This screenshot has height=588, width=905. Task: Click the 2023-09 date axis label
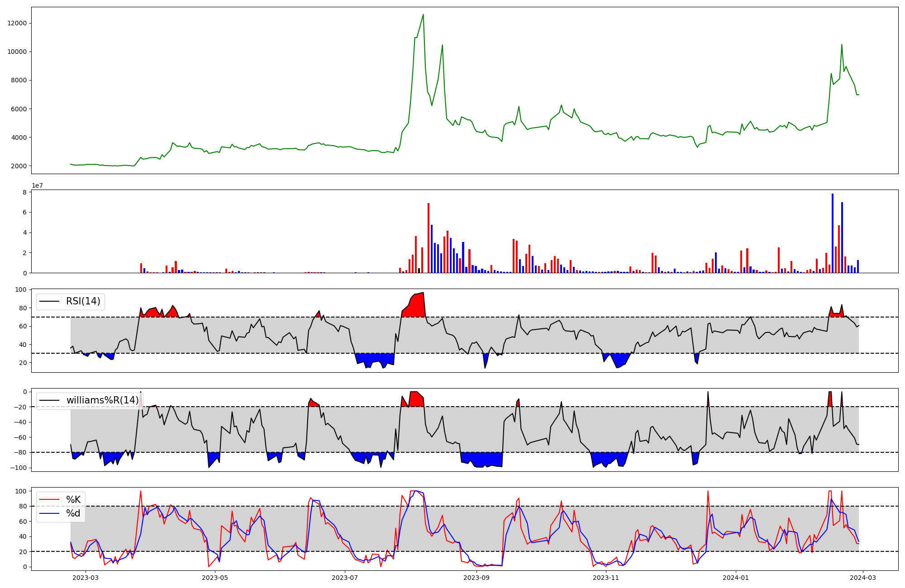[476, 577]
